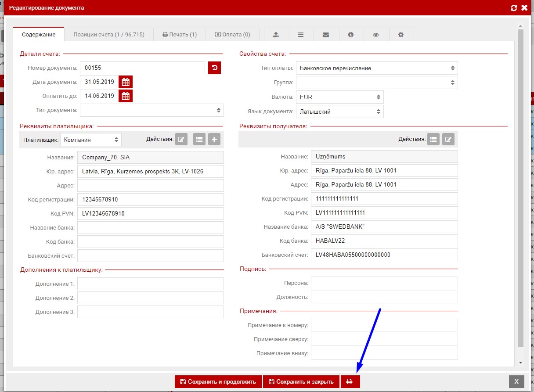Screen dimensions: 534x392
Task: Click the add payer plus icon
Action: pos(214,140)
